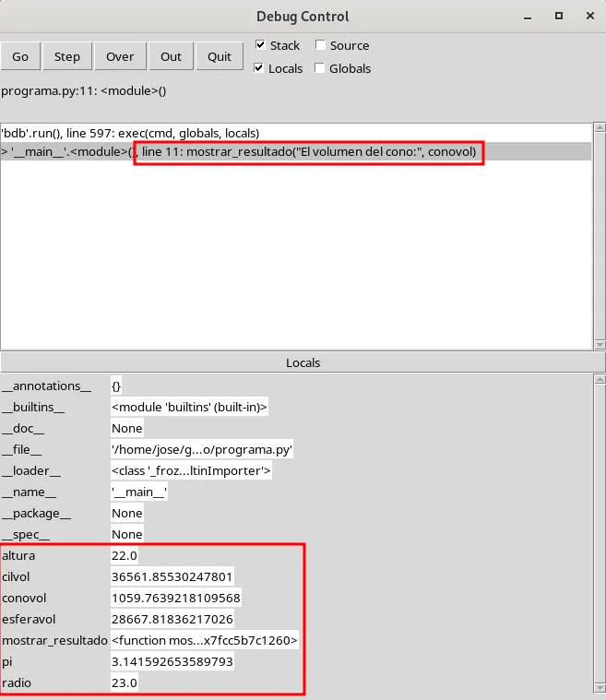Close the Debug Control window

pyautogui.click(x=590, y=16)
